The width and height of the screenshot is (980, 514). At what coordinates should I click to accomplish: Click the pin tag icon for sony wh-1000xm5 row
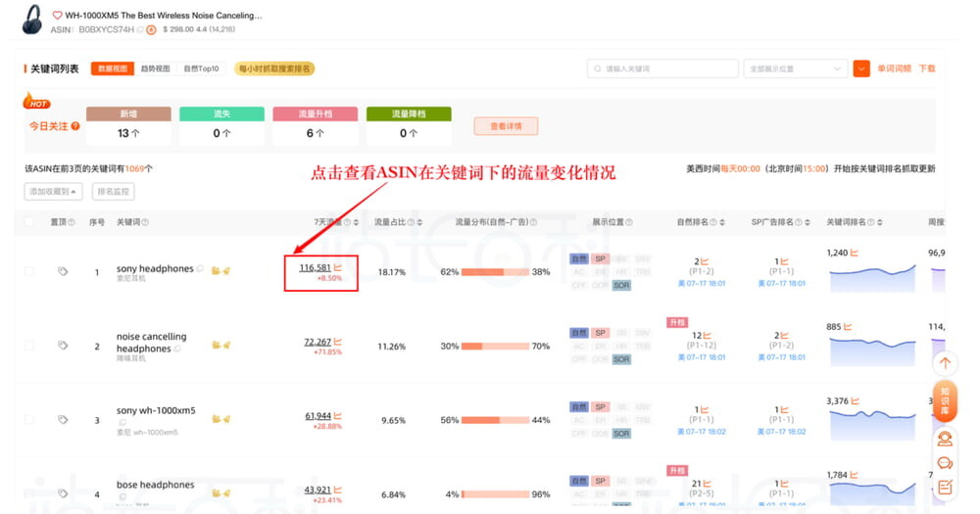63,419
